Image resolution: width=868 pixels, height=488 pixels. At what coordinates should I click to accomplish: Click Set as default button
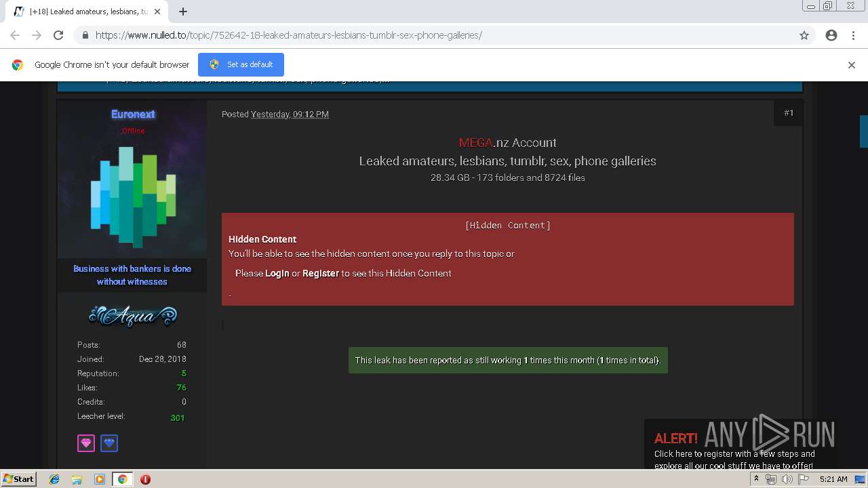(x=241, y=64)
